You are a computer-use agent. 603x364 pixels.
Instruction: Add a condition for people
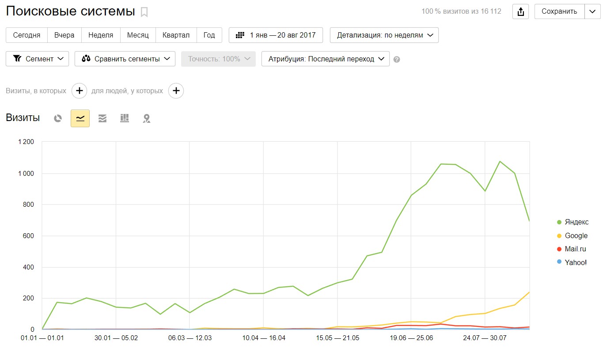(x=176, y=91)
